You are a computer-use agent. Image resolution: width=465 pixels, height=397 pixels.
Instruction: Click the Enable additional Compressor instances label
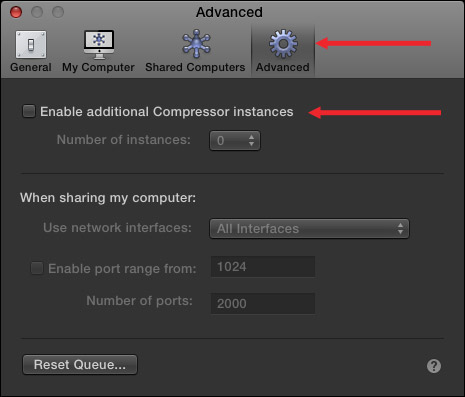click(x=167, y=112)
